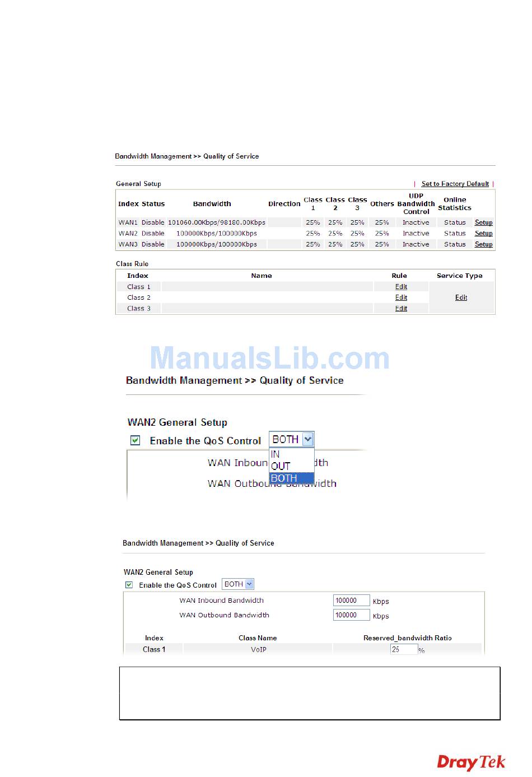Select the WAN1 bandwidth value 101060.00Kbps/98180.00Kbps
This screenshot has height=777, width=532.
[x=217, y=222]
